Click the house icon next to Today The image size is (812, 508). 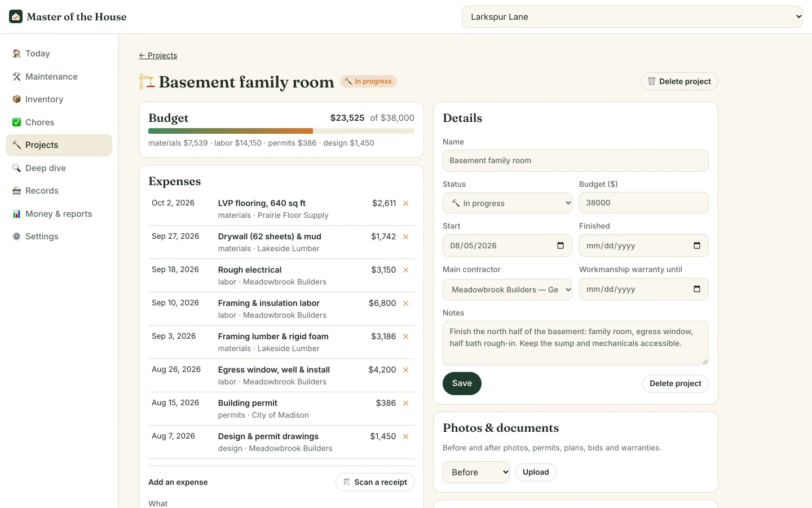16,54
